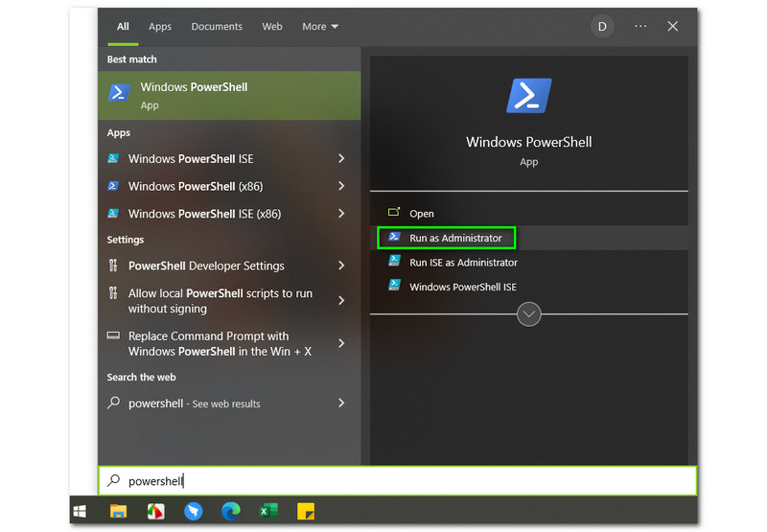Select the Web filter tab
Image resolution: width=767 pixels, height=532 pixels.
tap(272, 27)
